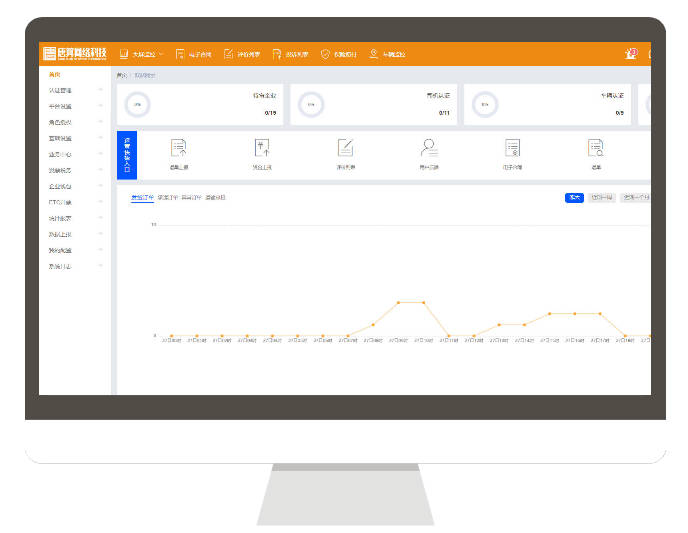Click the yen invoice upload quick entry icon

point(263,148)
